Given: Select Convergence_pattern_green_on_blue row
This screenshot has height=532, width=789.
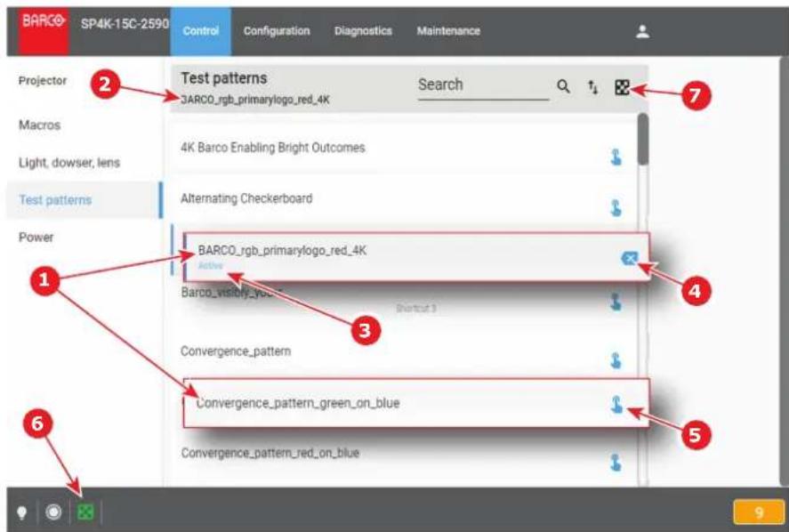Looking at the screenshot, I should [416, 403].
